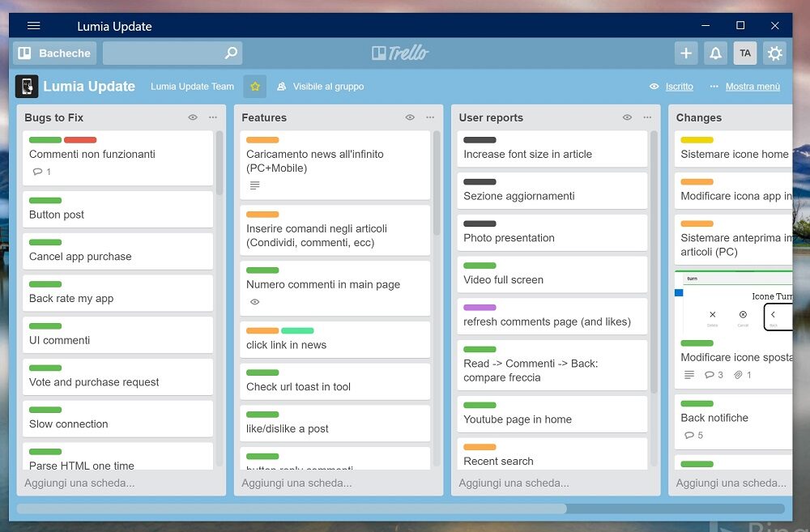Click comment icon on Commenti non funzionanti
Viewport: 810px width, 532px height.
pyautogui.click(x=38, y=172)
